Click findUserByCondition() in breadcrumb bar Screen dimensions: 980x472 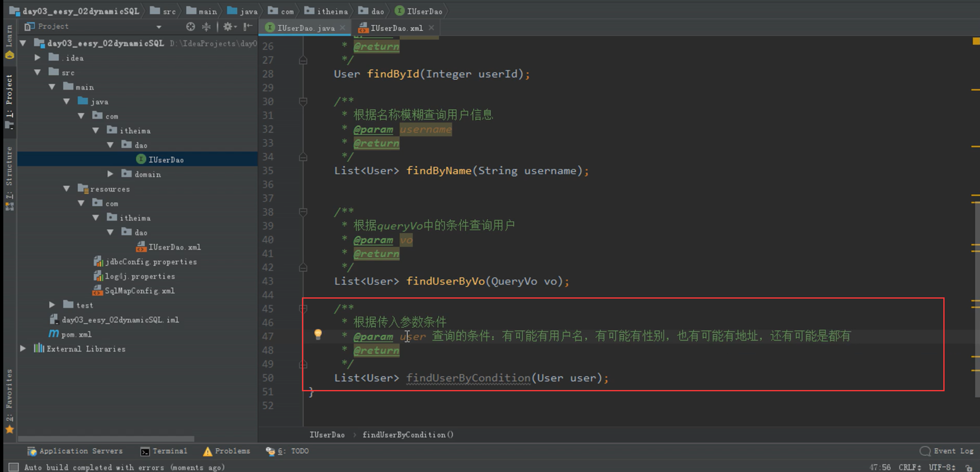[408, 435]
